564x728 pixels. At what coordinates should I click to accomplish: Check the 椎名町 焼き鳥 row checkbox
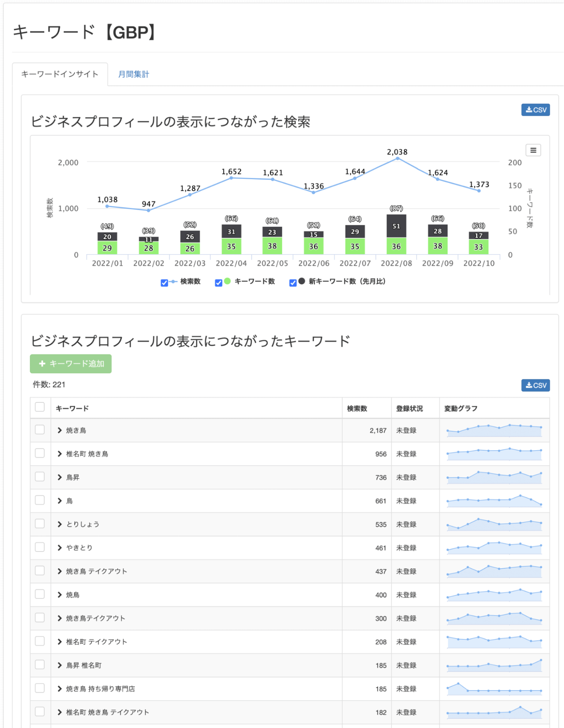(x=40, y=453)
